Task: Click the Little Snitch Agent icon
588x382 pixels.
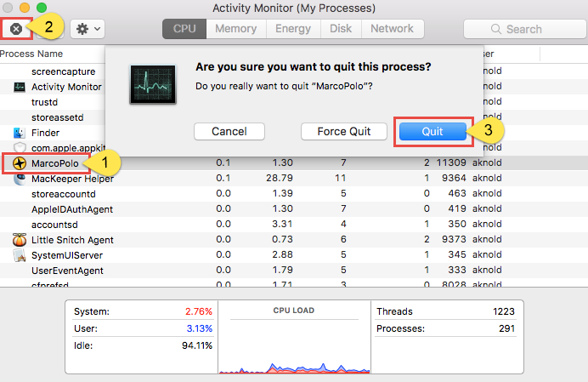Action: (20, 240)
